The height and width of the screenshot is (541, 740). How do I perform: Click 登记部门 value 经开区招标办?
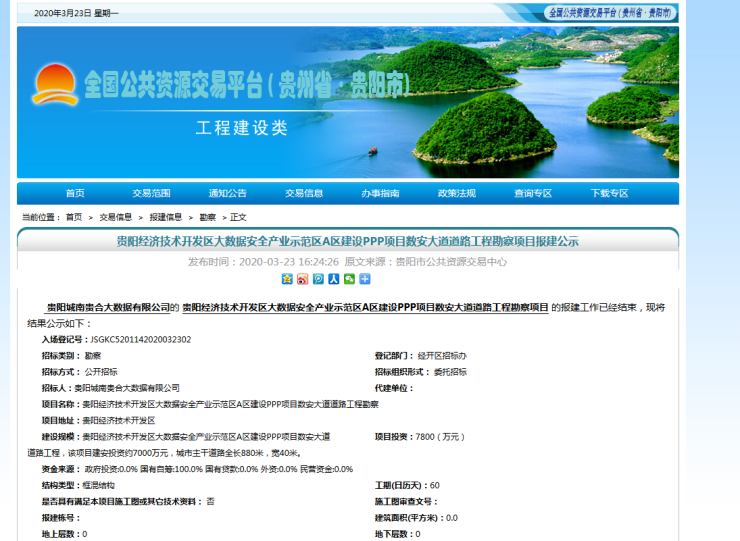coord(442,355)
